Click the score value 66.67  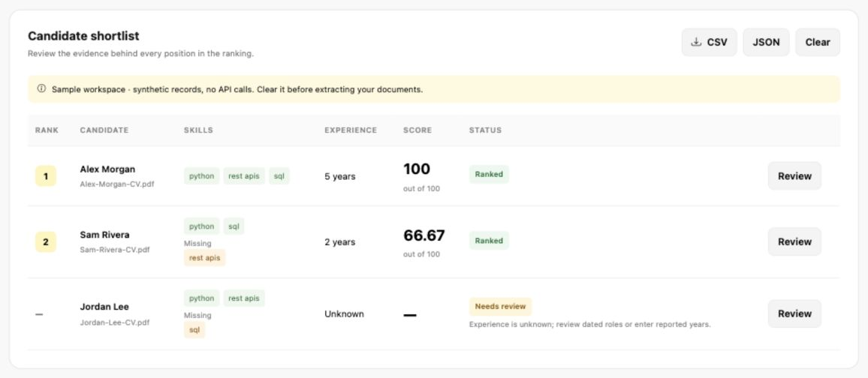[424, 235]
